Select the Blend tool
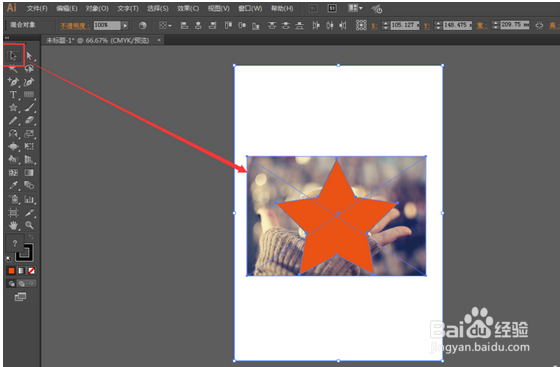 (29, 185)
